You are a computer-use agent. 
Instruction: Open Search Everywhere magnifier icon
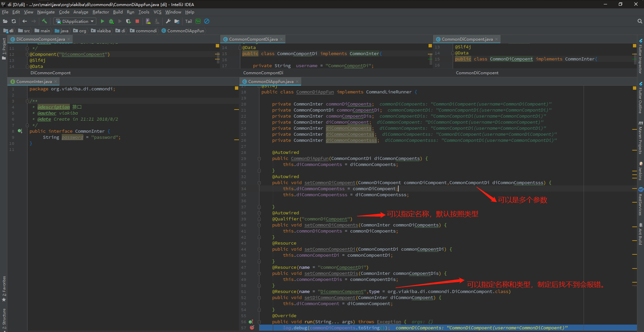[x=640, y=21]
